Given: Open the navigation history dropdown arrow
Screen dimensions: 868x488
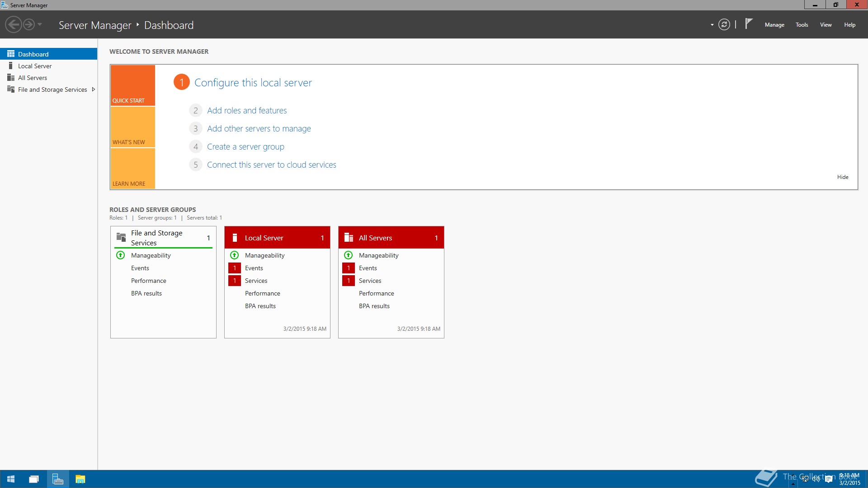Looking at the screenshot, I should [x=40, y=24].
